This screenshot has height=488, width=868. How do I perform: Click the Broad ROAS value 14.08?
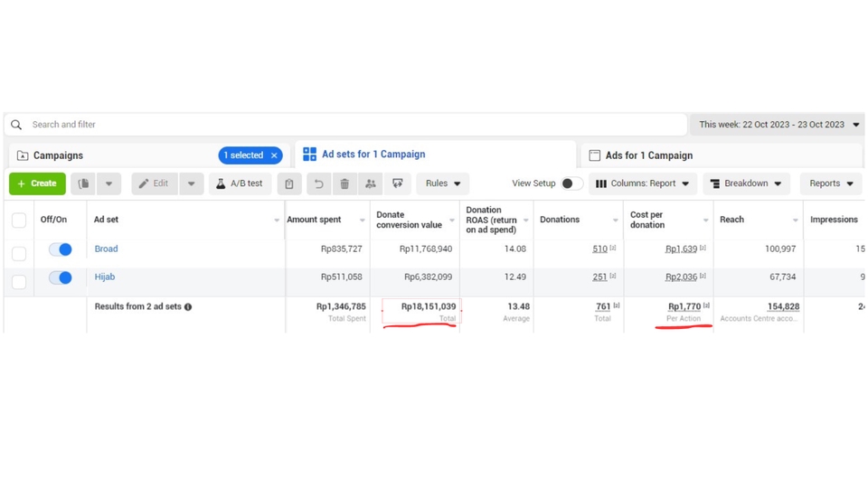pyautogui.click(x=514, y=249)
